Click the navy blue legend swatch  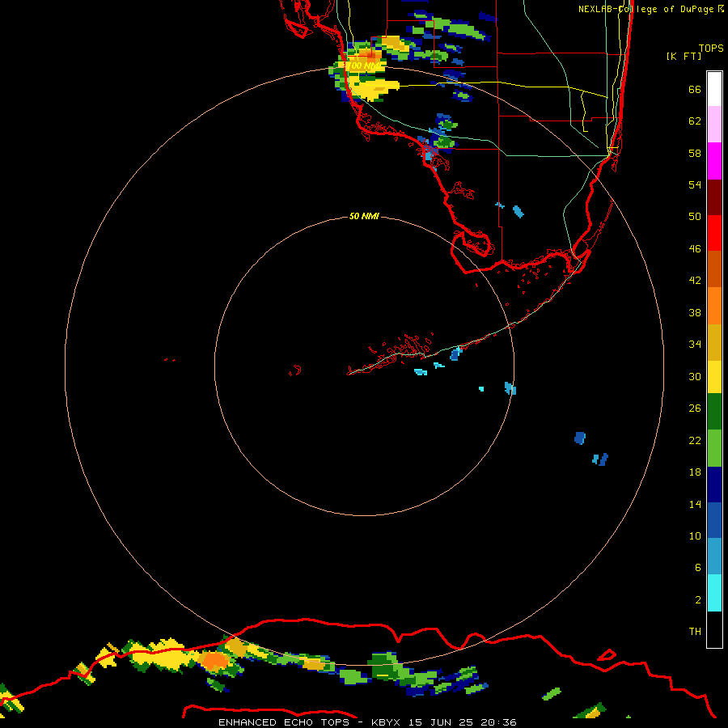pos(714,485)
